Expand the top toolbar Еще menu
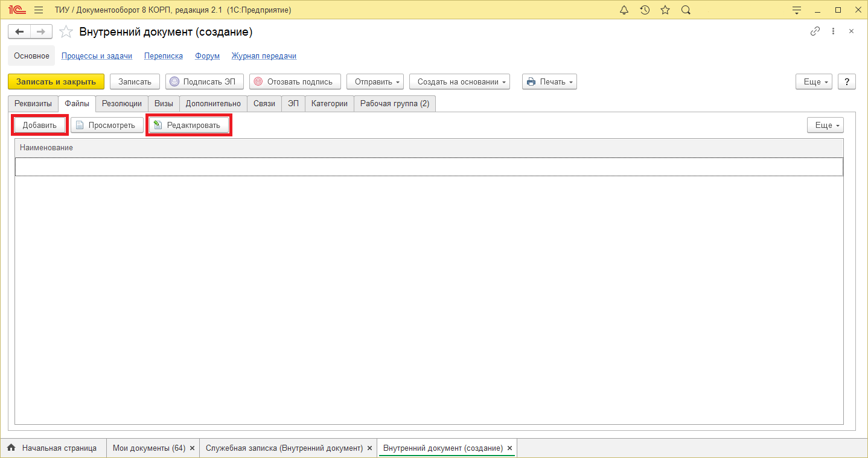The height and width of the screenshot is (458, 868). pos(814,81)
